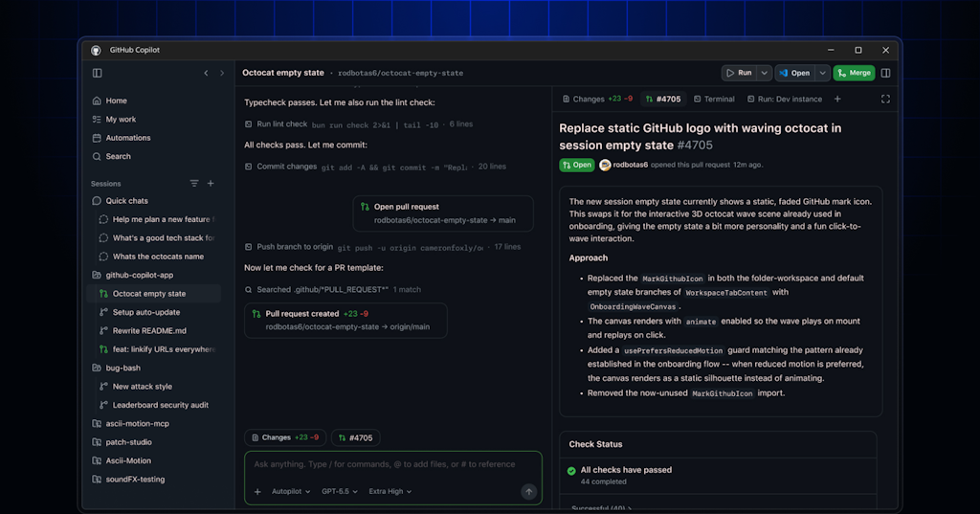980x514 pixels.
Task: Click the Octocat empty state header title
Action: click(x=283, y=73)
